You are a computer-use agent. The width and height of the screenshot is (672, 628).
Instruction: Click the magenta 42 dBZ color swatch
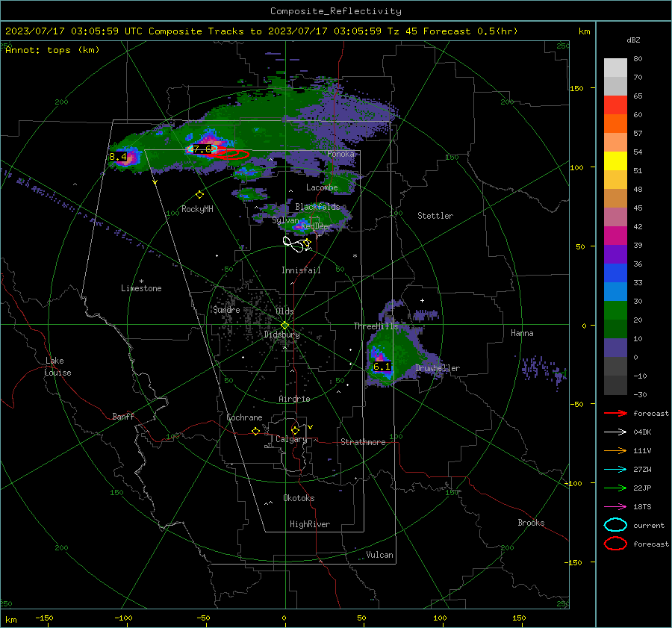tap(615, 235)
